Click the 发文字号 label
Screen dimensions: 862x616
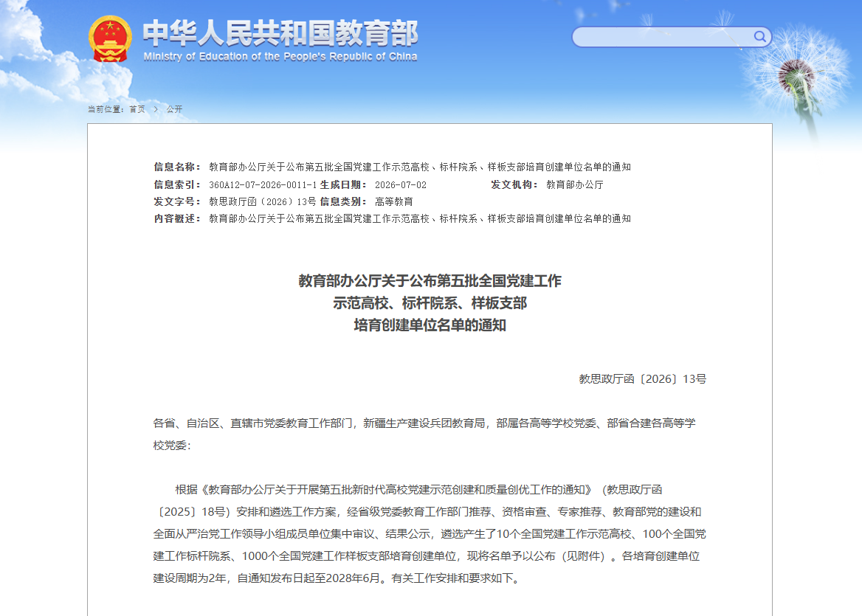(177, 201)
